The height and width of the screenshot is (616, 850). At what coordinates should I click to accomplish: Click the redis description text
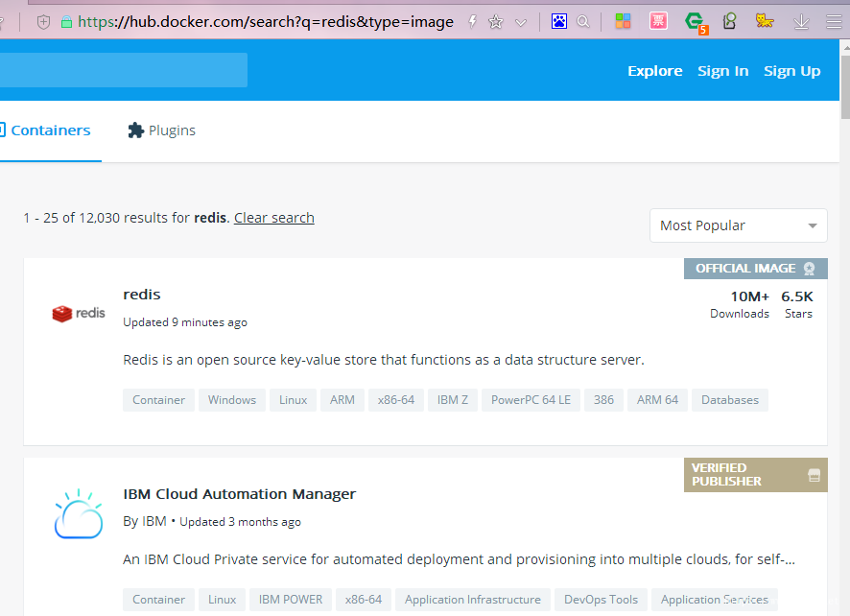pos(384,360)
